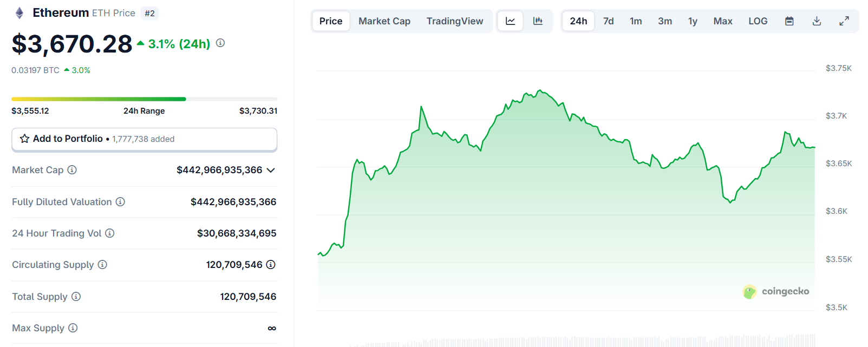
Task: Open the 24h price change info icon
Action: [220, 43]
